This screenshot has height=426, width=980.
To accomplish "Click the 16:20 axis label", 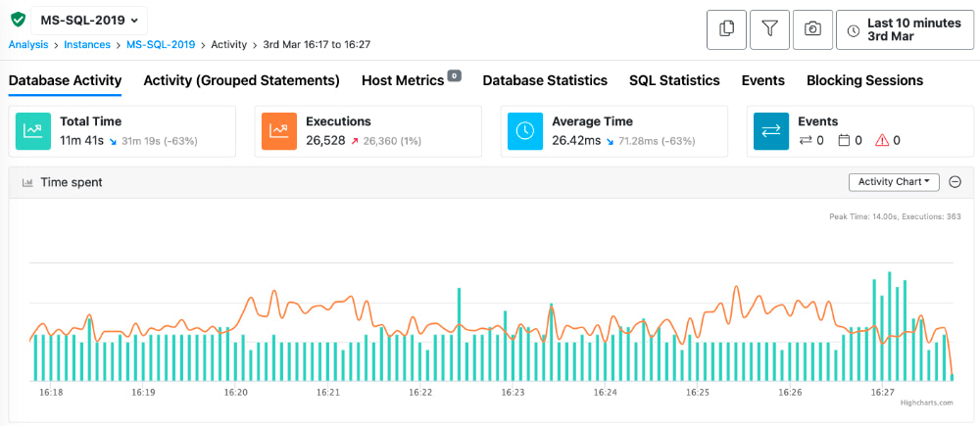I will tap(234, 393).
